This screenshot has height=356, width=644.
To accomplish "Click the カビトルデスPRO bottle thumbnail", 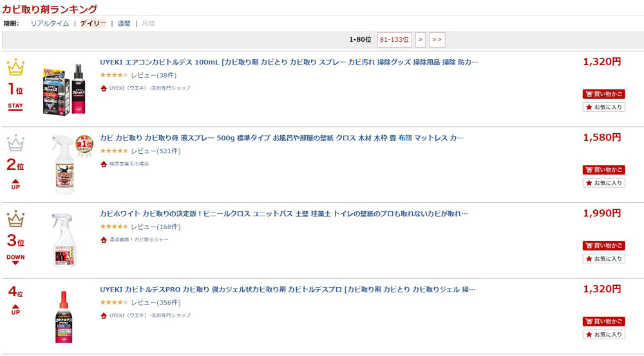I will [x=64, y=317].
